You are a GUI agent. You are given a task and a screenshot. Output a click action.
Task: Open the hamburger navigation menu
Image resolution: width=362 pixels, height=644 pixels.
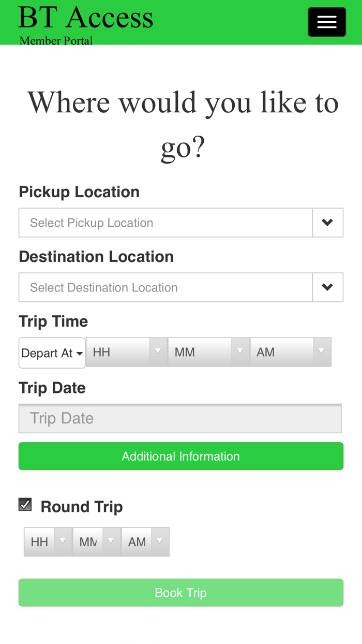tap(327, 22)
